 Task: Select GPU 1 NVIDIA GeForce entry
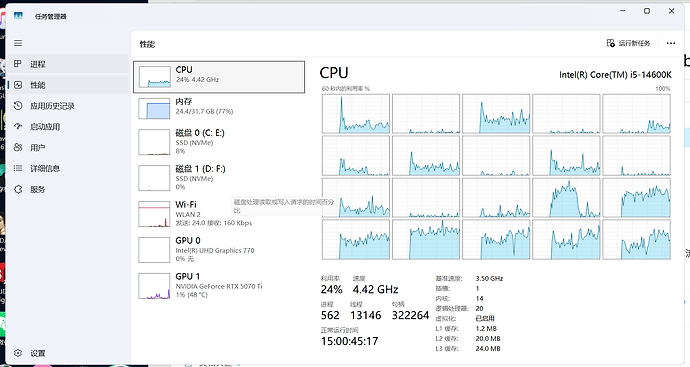[x=219, y=286]
